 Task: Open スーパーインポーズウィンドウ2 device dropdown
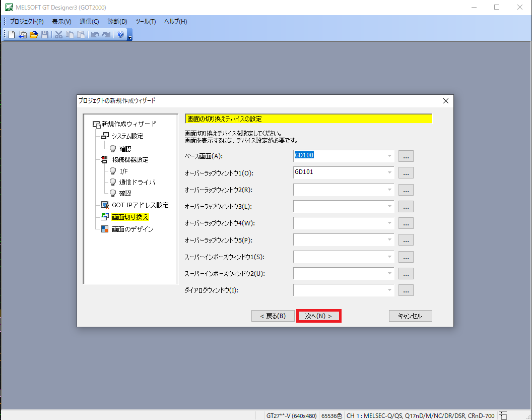click(x=389, y=273)
